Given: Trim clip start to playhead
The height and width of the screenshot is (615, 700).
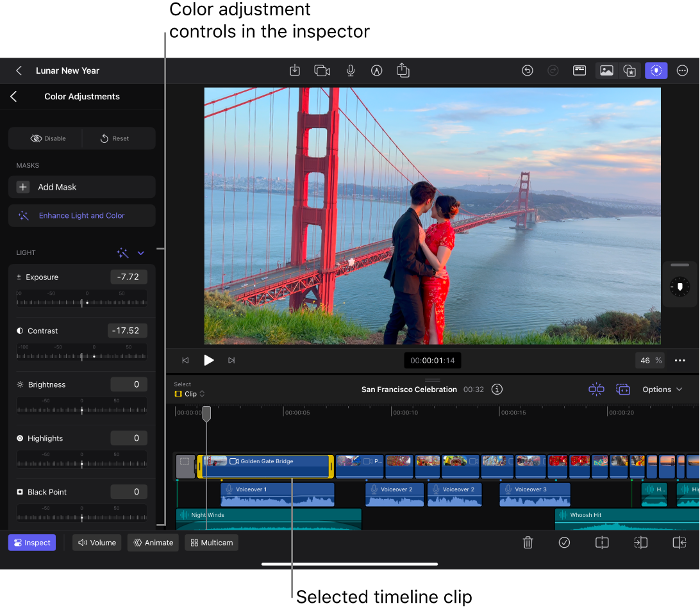Looking at the screenshot, I should coord(640,543).
